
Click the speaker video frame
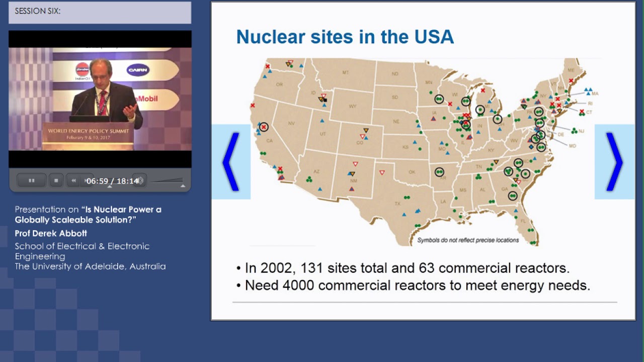[x=100, y=99]
